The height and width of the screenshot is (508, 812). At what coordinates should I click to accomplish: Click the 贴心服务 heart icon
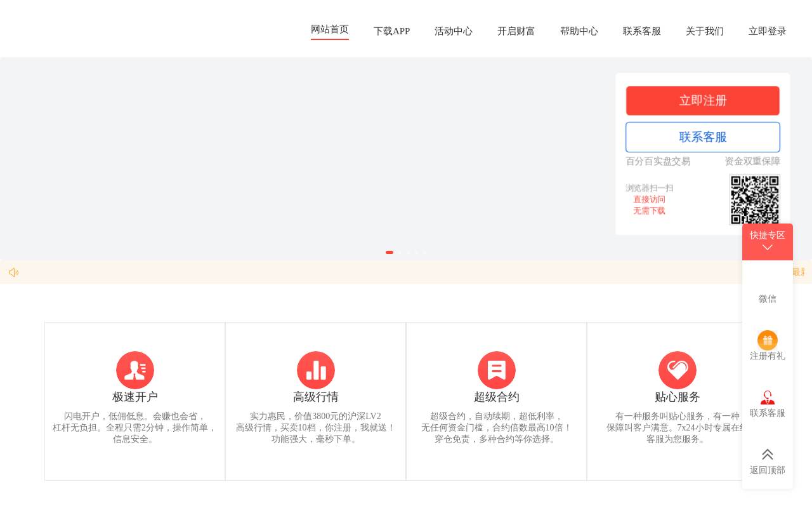pyautogui.click(x=678, y=370)
